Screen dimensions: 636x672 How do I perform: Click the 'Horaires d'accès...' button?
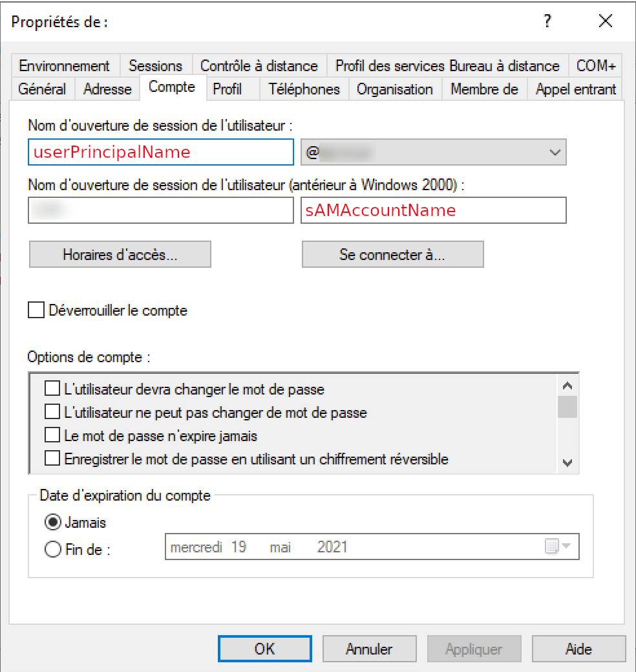pos(120,254)
